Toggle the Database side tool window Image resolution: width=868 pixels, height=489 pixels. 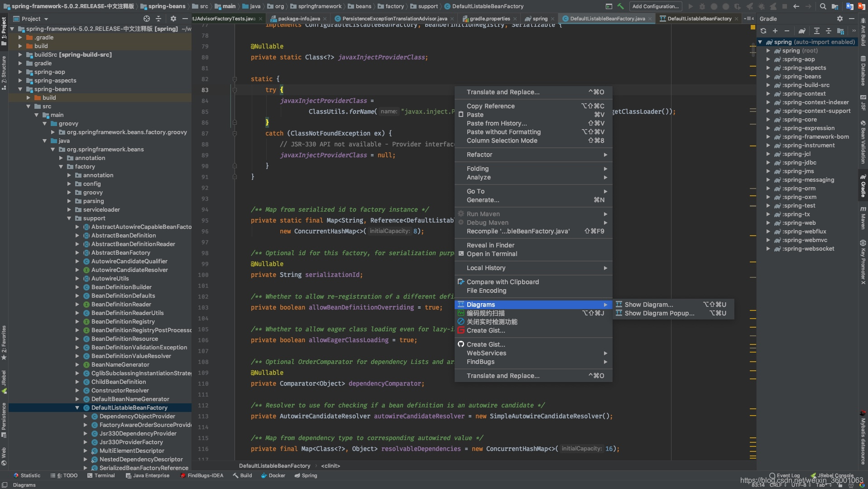click(863, 71)
